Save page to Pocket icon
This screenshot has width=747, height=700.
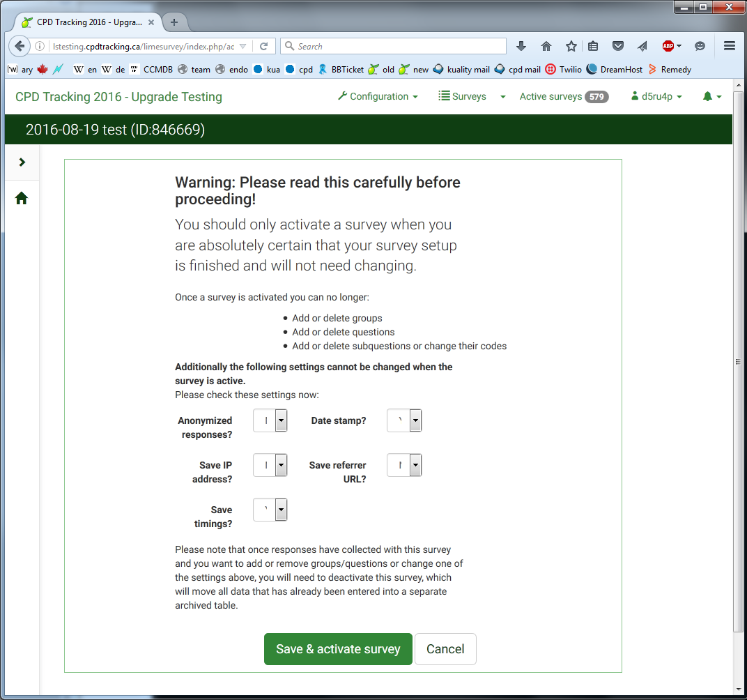[x=618, y=46]
